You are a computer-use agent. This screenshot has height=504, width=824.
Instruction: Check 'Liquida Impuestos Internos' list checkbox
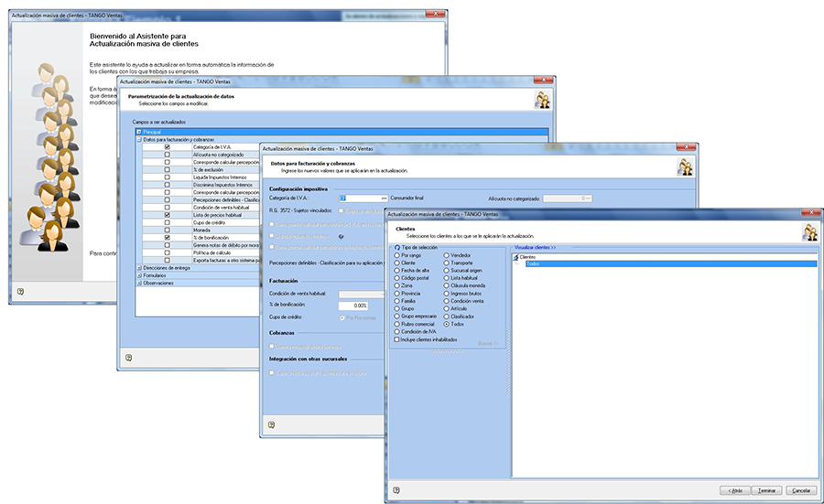click(168, 177)
